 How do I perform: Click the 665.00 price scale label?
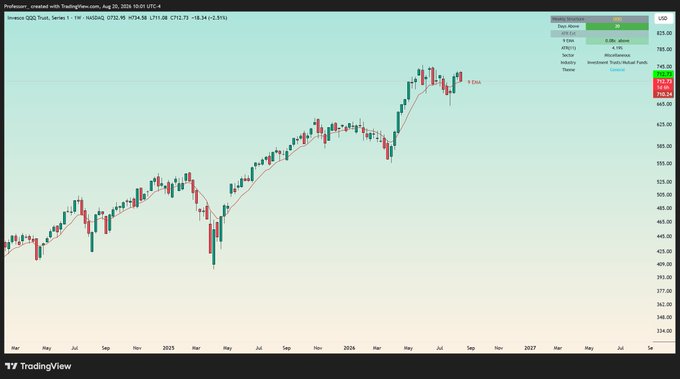click(x=664, y=104)
